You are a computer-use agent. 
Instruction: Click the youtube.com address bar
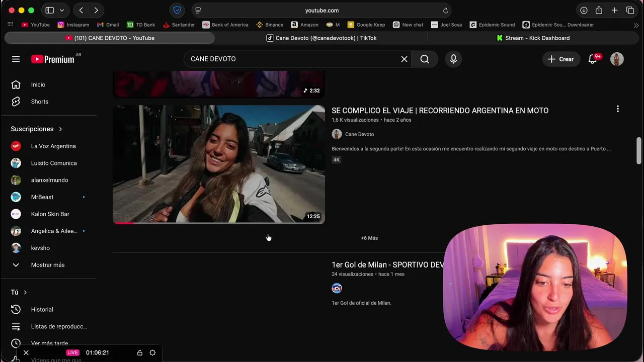[321, 10]
